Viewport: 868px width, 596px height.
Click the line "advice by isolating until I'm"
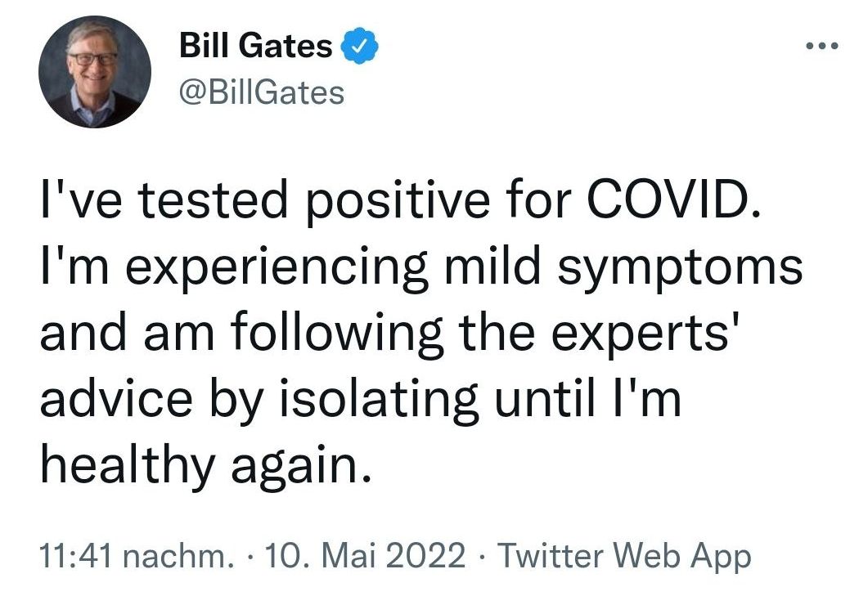click(360, 398)
